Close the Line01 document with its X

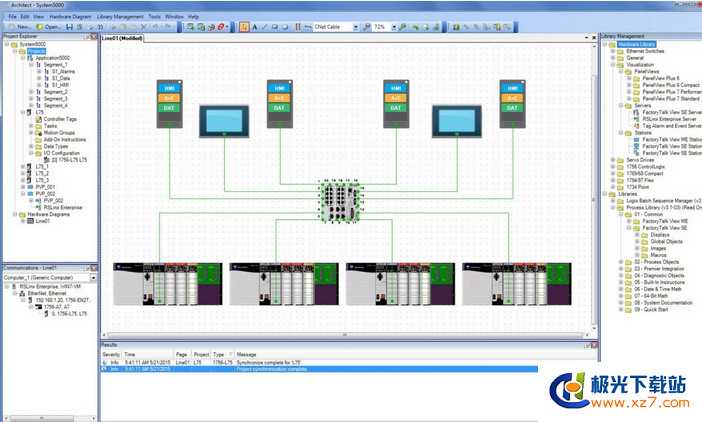594,38
